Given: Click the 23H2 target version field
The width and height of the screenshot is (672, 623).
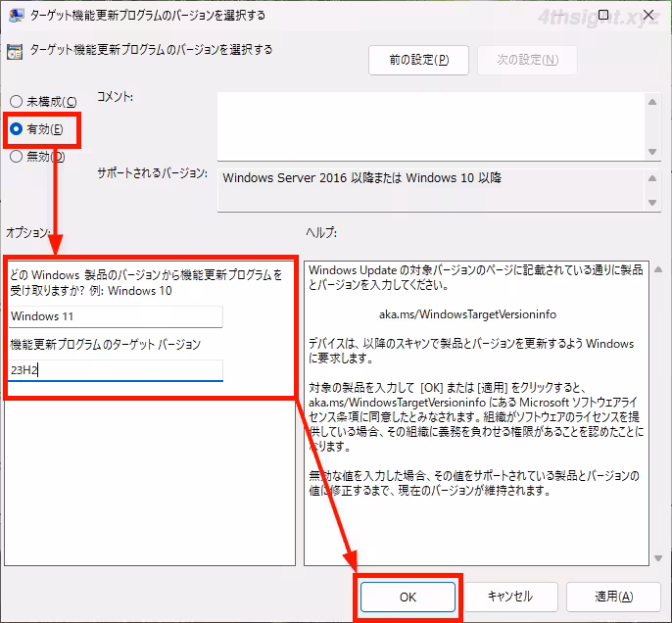Looking at the screenshot, I should pos(116,370).
